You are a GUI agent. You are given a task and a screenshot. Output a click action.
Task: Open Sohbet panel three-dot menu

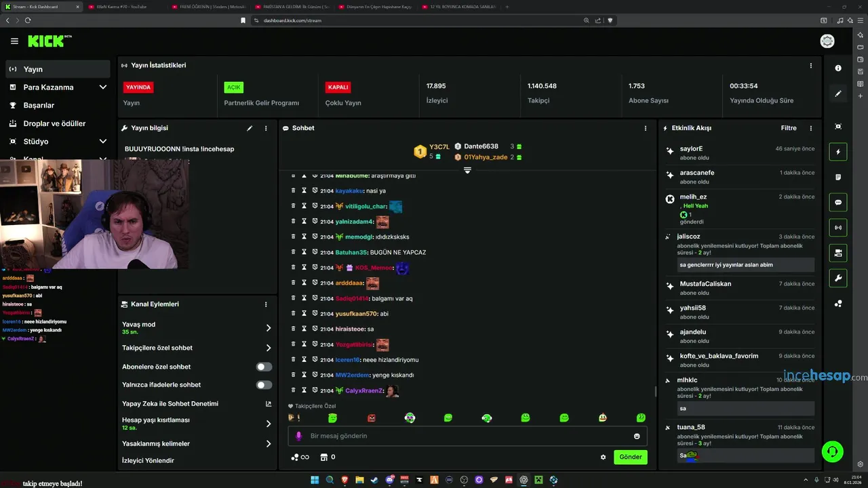645,128
